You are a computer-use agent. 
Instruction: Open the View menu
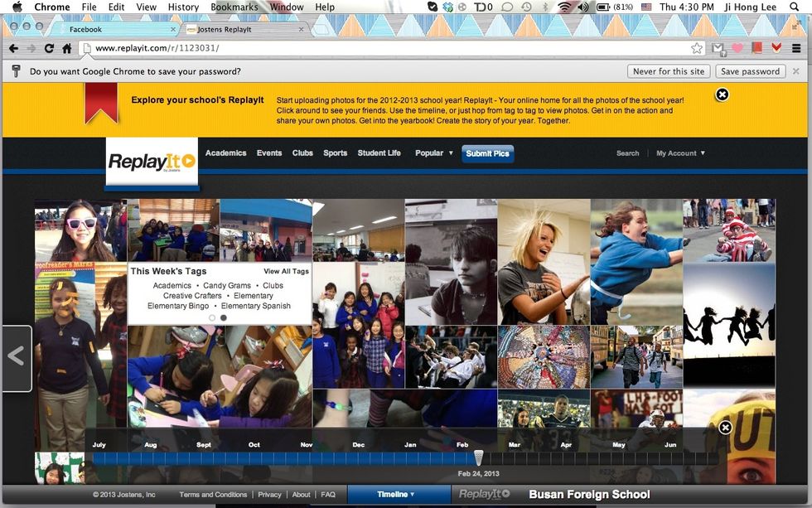pyautogui.click(x=146, y=7)
